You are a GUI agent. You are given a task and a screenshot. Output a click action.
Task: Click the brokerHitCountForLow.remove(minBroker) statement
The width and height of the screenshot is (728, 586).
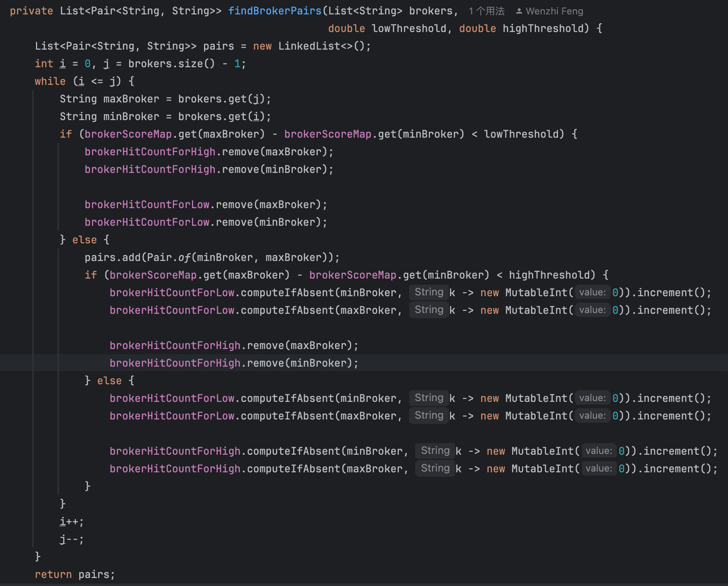(206, 222)
